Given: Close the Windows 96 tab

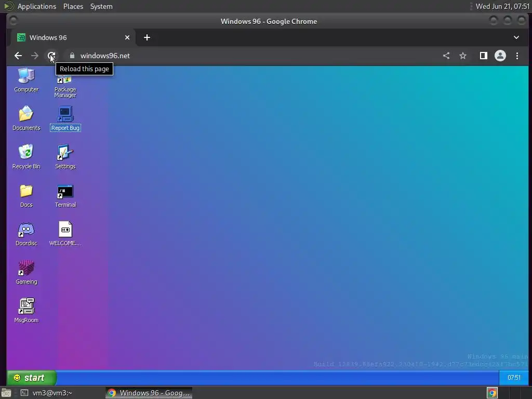Looking at the screenshot, I should pyautogui.click(x=127, y=37).
